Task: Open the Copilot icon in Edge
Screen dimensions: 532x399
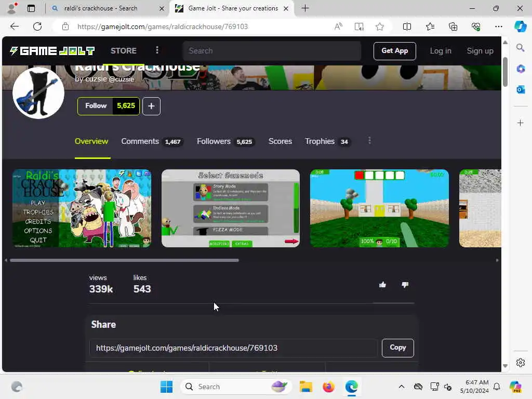Action: pyautogui.click(x=520, y=26)
